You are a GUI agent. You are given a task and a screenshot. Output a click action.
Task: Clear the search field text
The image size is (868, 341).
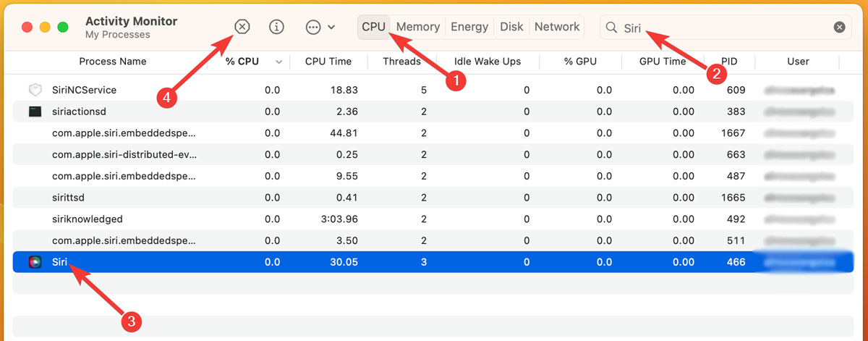[x=839, y=27]
